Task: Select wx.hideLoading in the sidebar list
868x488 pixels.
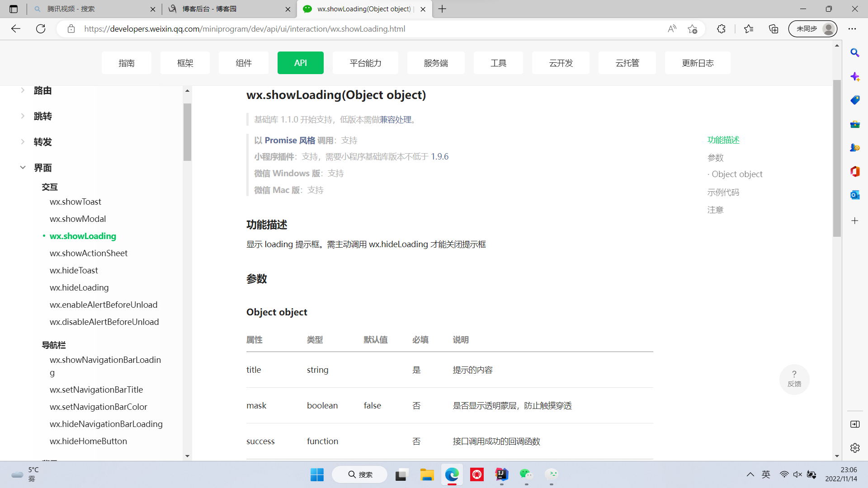Action: pos(79,287)
